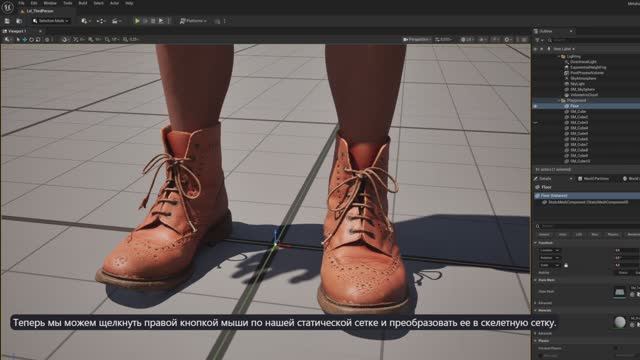
Task: Open the Location type dropdown
Action: click(549, 250)
